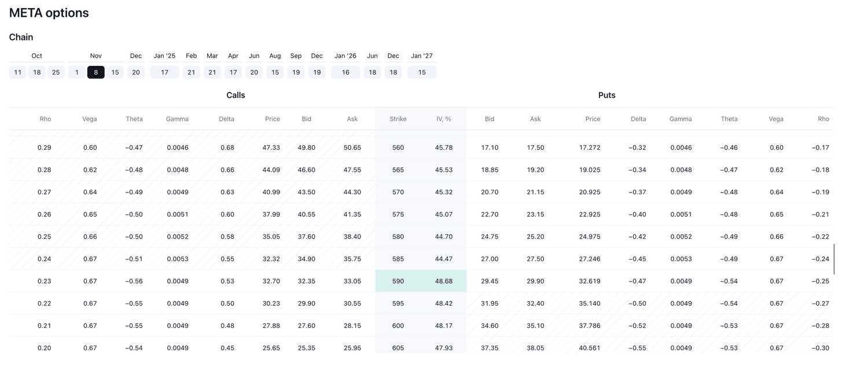Screen dimensions: 868x374
Task: Click the put rho value −0.30
Action: click(821, 348)
